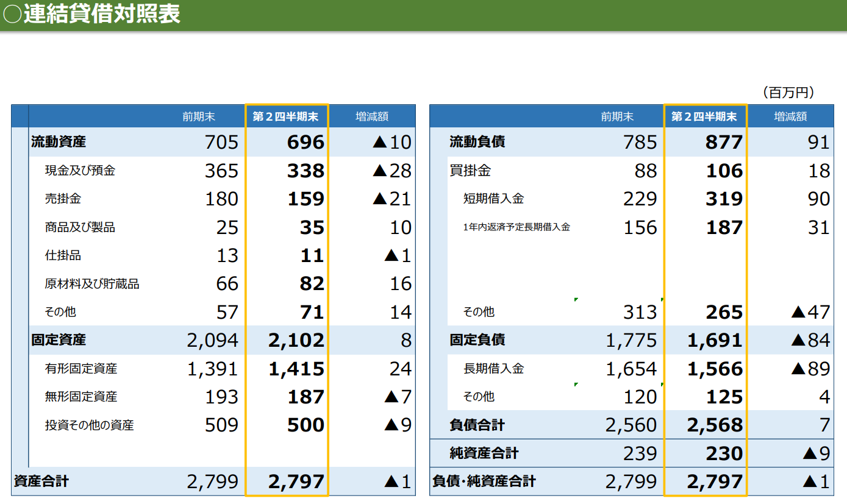
Task: Click the 売掛金 row label
Action: click(63, 199)
